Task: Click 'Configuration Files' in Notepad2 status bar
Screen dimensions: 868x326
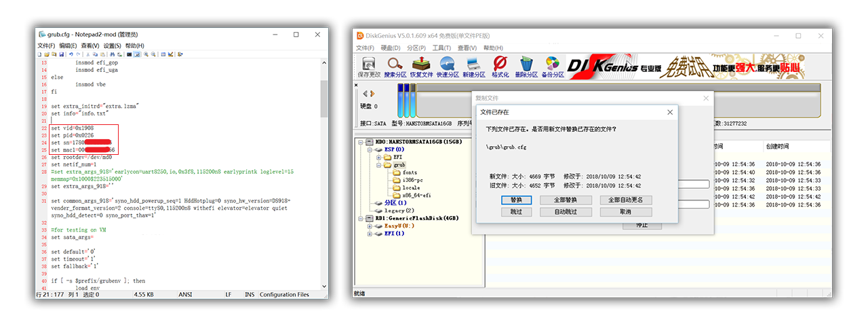Action: (x=284, y=295)
